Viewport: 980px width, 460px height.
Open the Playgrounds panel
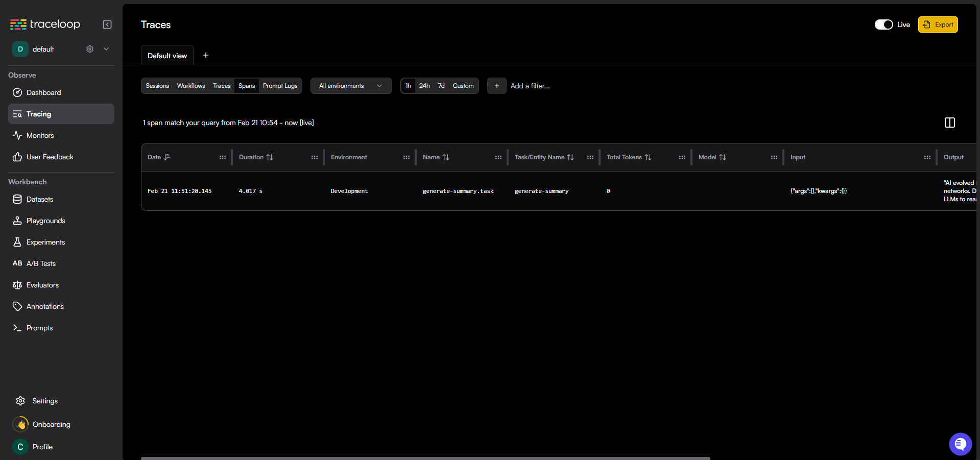click(x=45, y=221)
